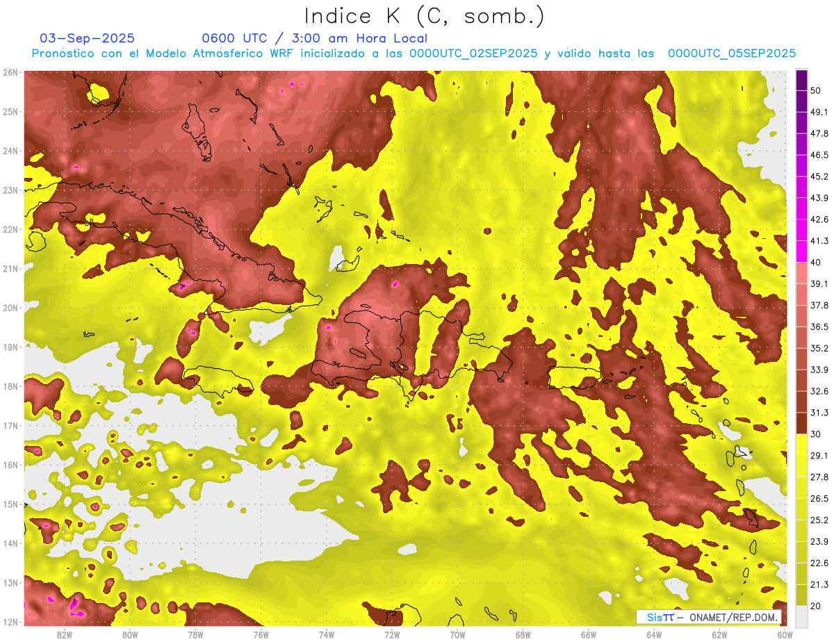The width and height of the screenshot is (834, 644).
Task: Click the 18N latitude label
Action: 10,386
